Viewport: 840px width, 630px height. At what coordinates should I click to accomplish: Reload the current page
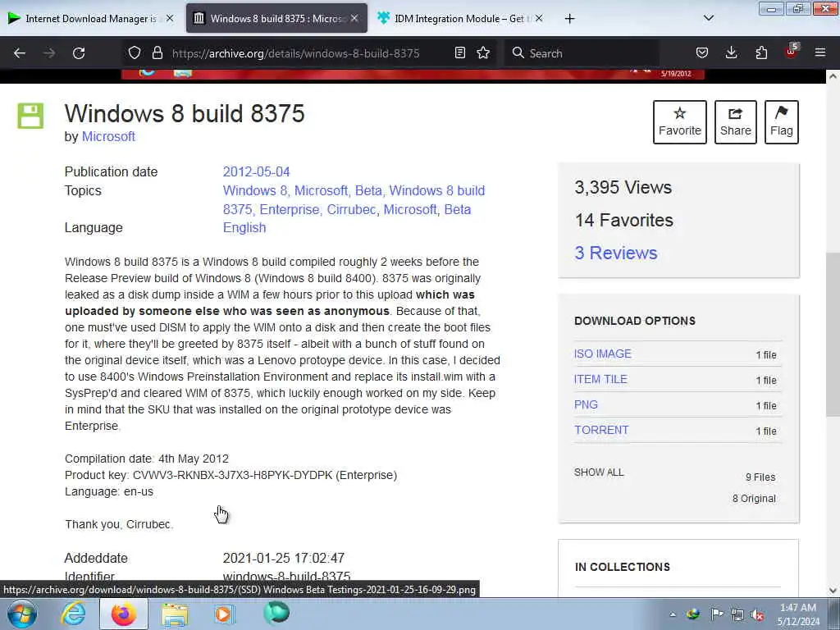click(x=79, y=53)
